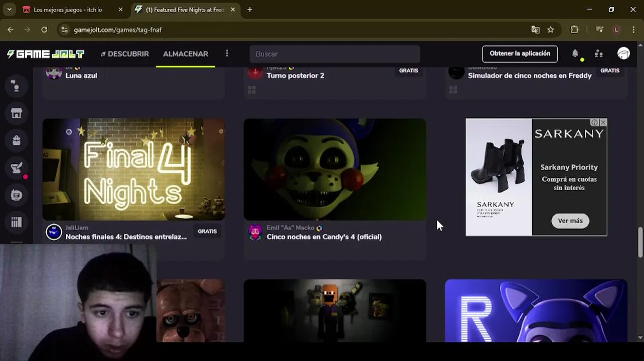The image size is (644, 361).
Task: Click Ver más in the Sarkany ad
Action: (570, 221)
